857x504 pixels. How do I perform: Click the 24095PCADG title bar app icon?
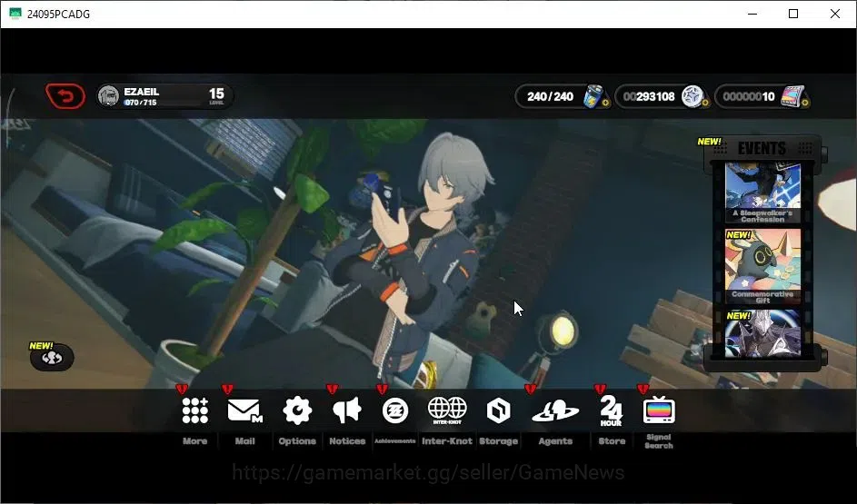15,14
